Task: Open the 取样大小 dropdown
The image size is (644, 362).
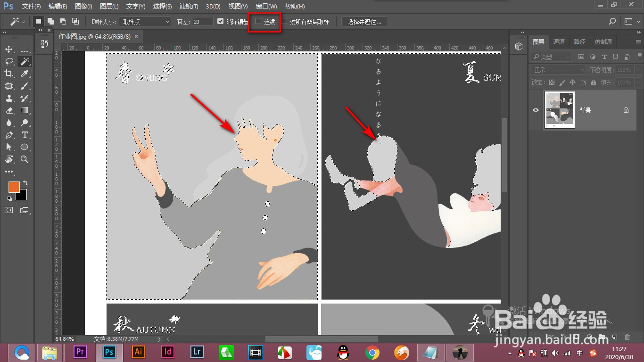Action: point(145,21)
